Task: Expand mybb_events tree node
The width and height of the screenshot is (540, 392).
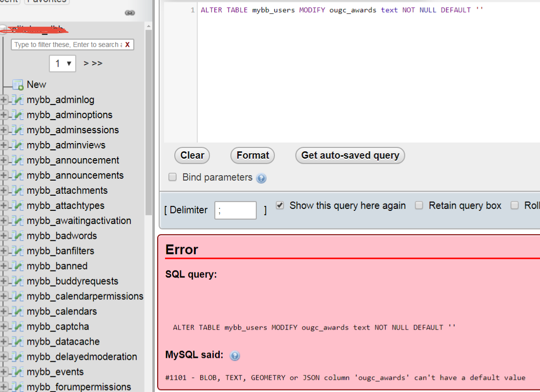Action: point(3,372)
